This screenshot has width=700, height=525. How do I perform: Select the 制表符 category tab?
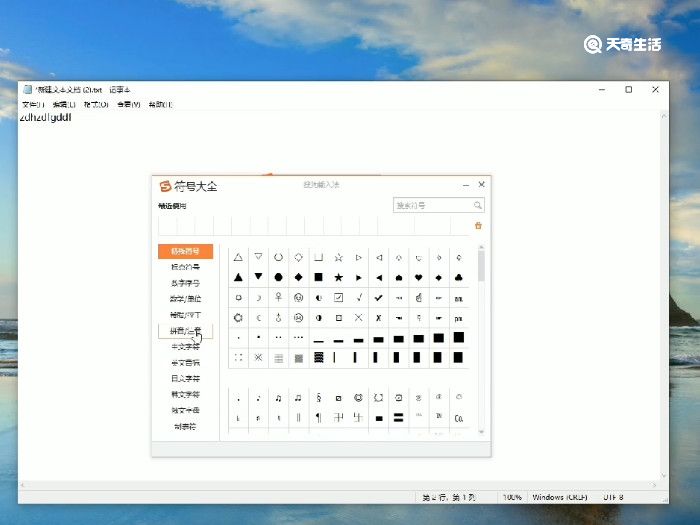[185, 426]
